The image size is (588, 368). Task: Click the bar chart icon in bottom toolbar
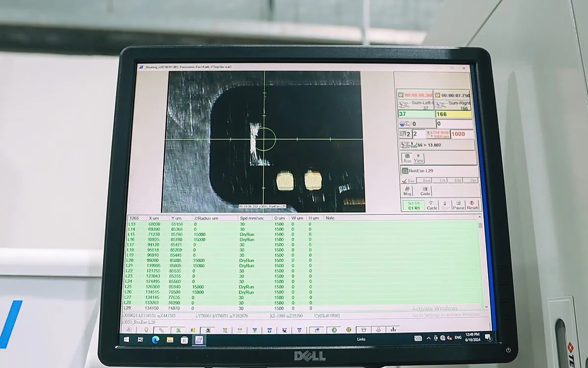[392, 330]
